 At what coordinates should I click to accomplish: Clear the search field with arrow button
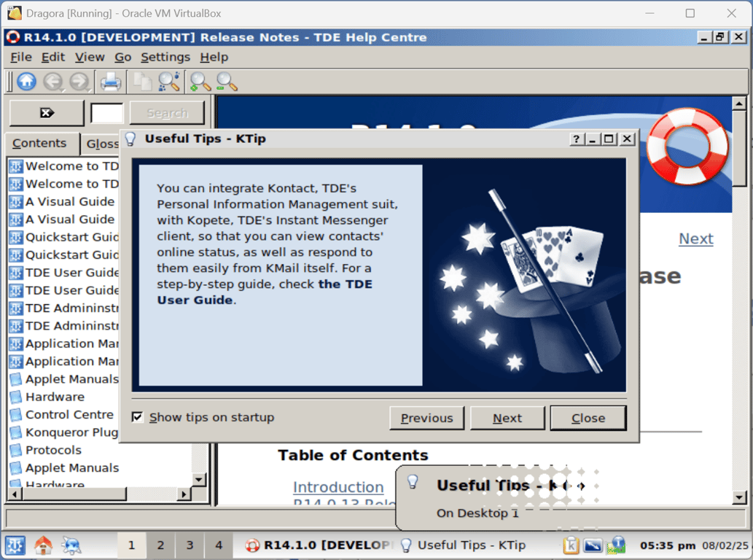coord(47,113)
